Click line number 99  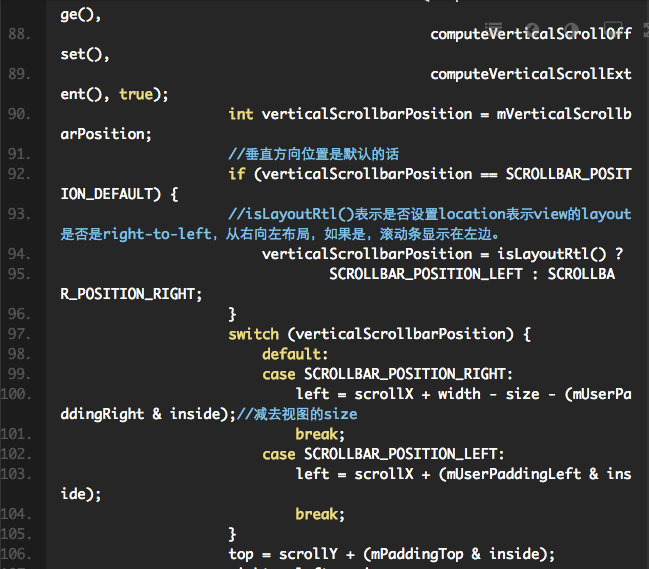(x=19, y=374)
